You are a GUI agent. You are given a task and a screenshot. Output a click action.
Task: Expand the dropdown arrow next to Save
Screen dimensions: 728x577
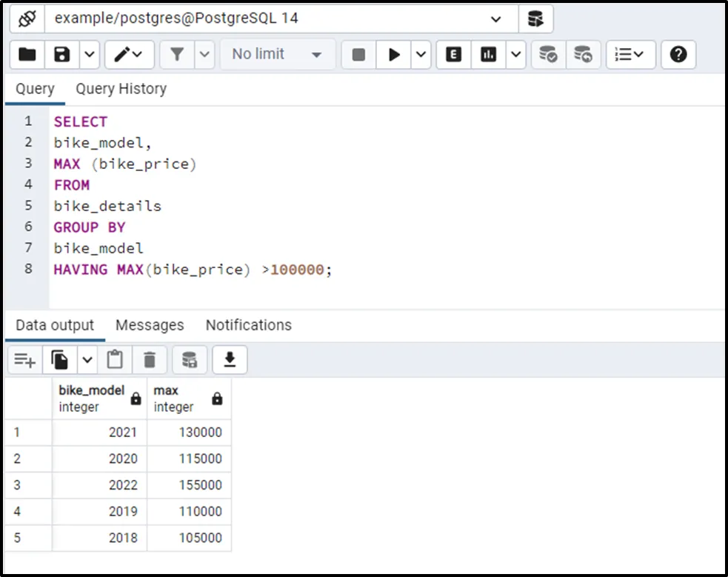tap(89, 54)
